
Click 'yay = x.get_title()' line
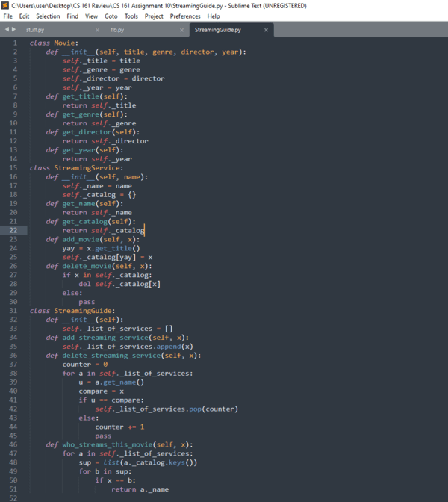(101, 249)
